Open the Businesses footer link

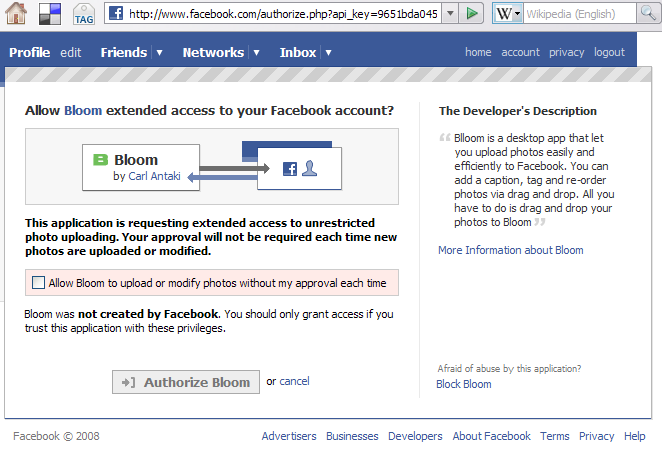coord(352,436)
